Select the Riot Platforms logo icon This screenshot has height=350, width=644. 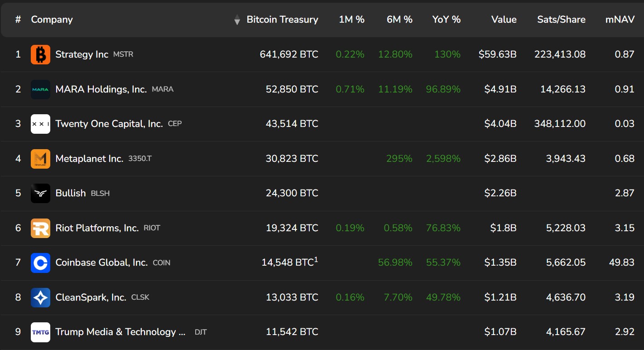pyautogui.click(x=40, y=228)
